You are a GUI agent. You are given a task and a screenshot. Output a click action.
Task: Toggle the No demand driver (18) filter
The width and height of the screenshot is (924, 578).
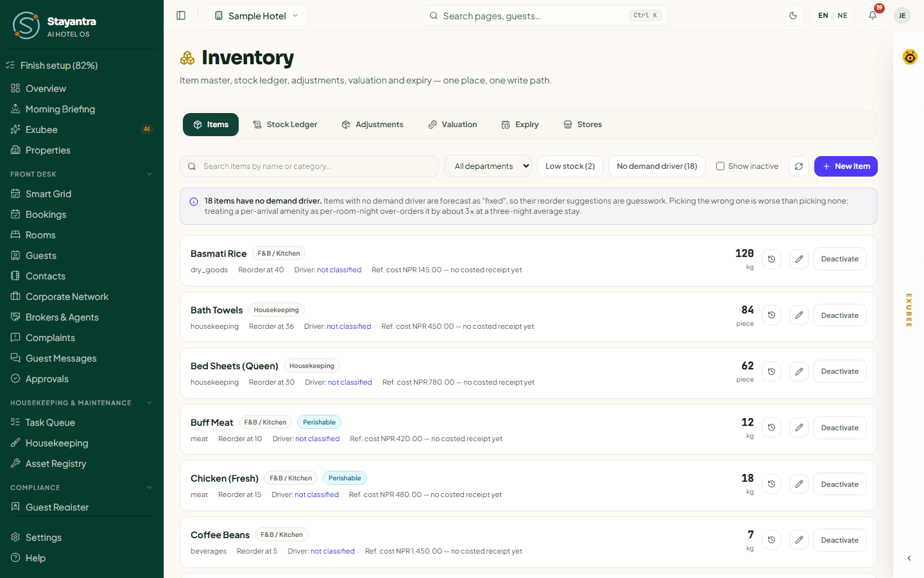point(657,166)
